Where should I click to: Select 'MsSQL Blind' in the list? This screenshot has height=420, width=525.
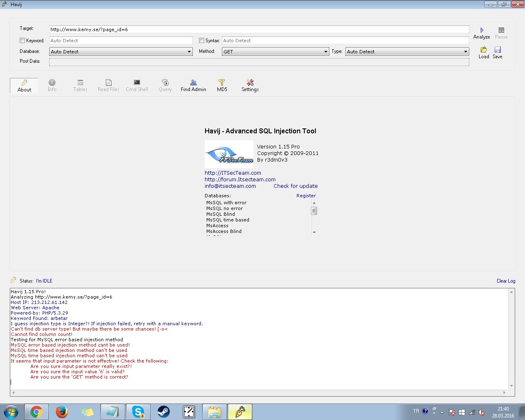coord(221,214)
